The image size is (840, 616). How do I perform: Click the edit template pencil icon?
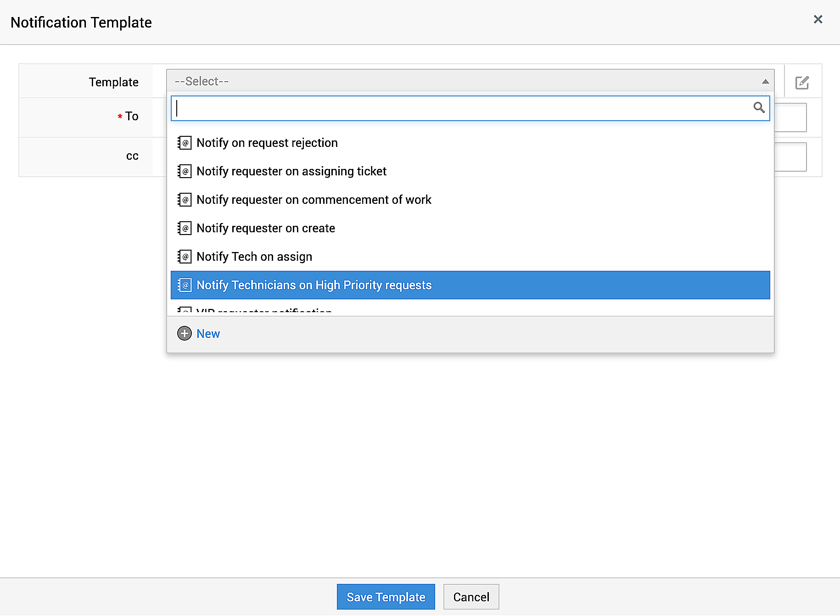(x=802, y=83)
